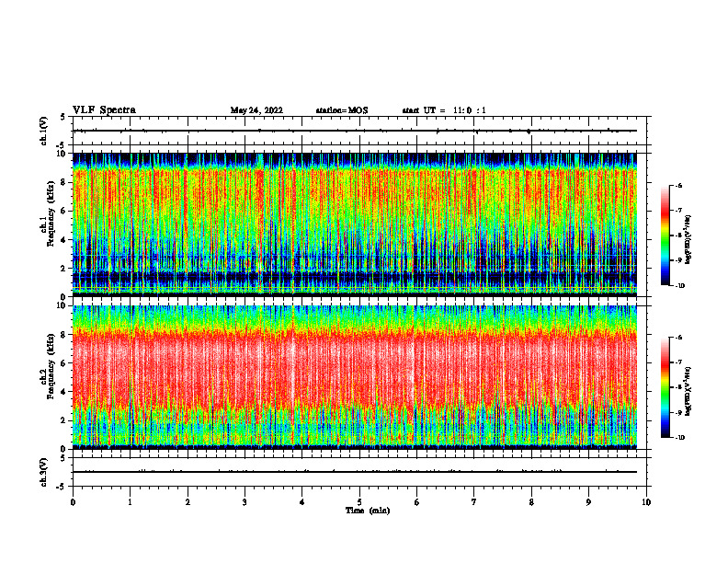Click the "2" kHz tick on ch.1 frequency axis
The height and width of the screenshot is (563, 728).
pyautogui.click(x=64, y=269)
